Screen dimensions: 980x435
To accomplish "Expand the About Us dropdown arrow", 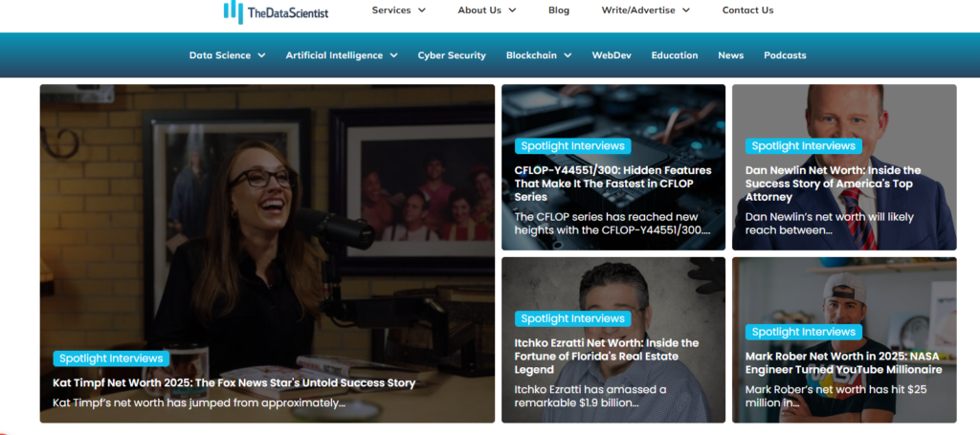I will click(x=513, y=10).
